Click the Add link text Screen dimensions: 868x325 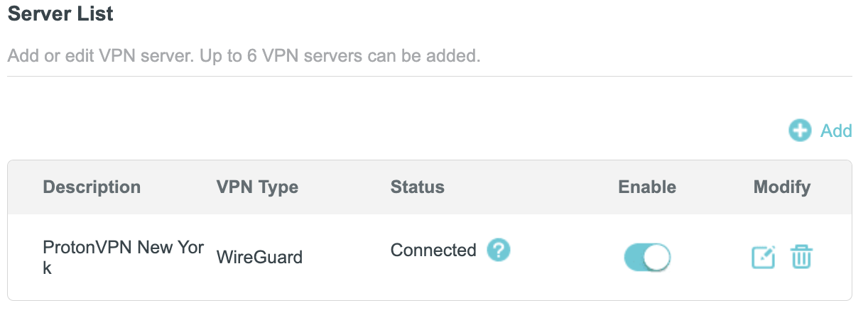[x=836, y=131]
